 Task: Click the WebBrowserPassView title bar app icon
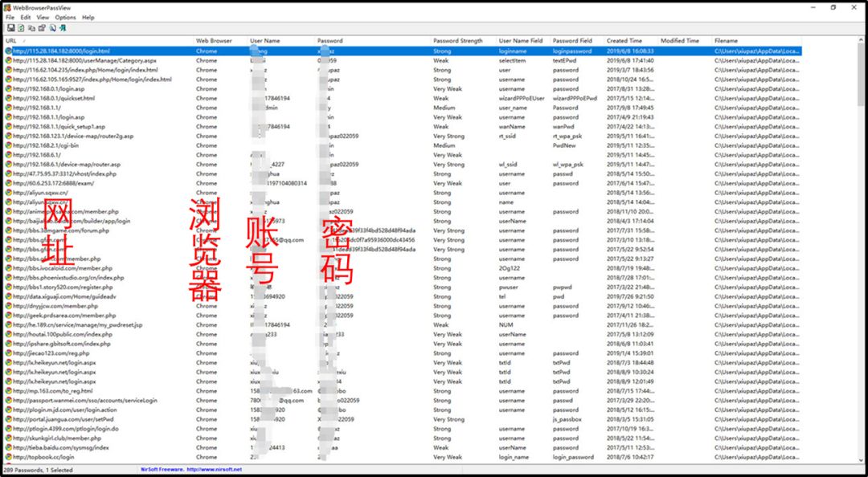click(8, 8)
